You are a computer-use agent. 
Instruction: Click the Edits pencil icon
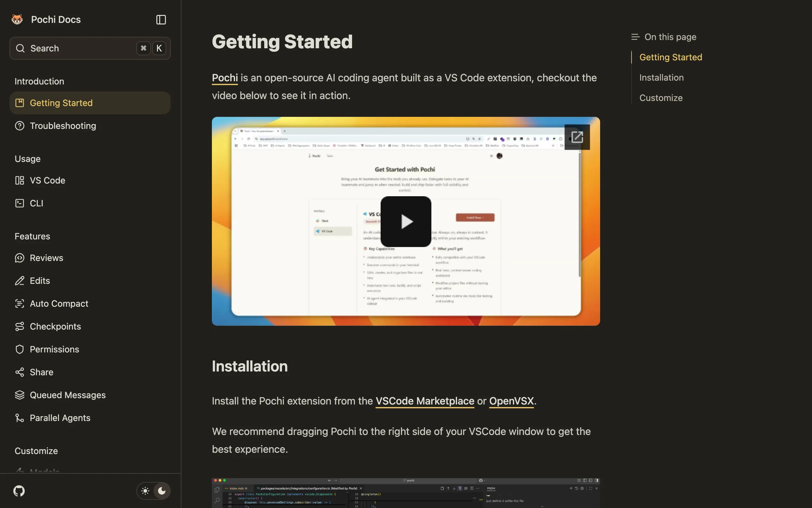(20, 281)
